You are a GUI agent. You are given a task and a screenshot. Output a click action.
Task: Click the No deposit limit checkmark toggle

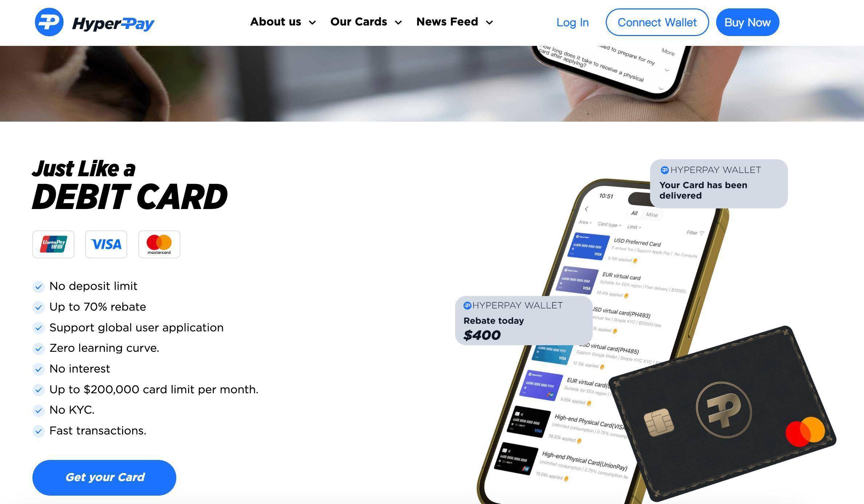(38, 286)
